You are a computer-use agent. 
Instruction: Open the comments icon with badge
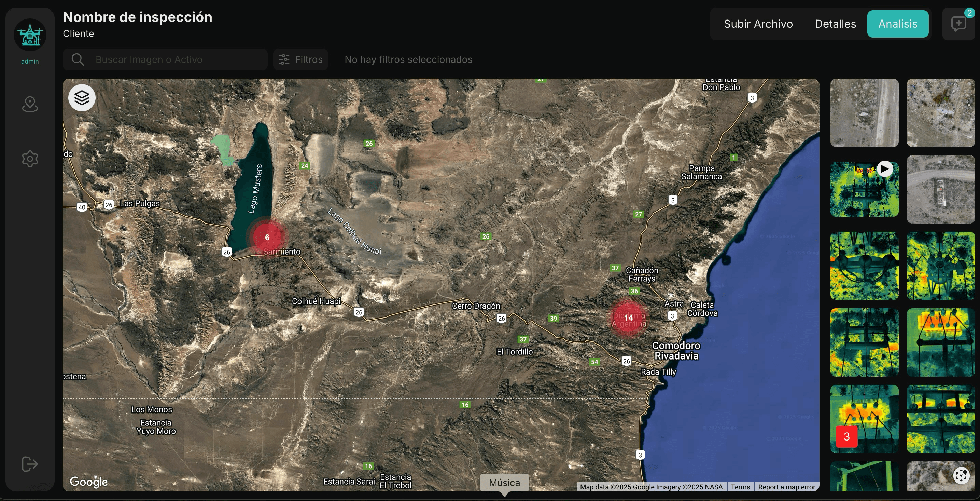958,24
